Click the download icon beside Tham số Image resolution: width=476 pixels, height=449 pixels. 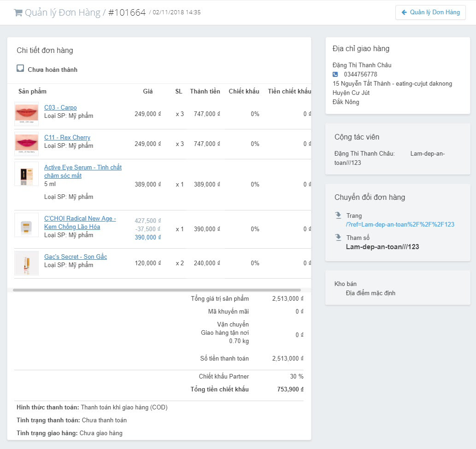coord(338,237)
